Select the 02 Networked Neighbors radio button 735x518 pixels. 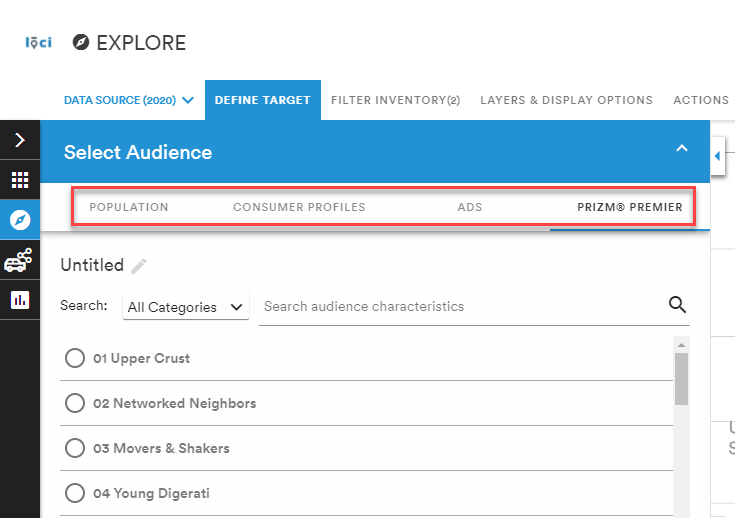tap(75, 403)
